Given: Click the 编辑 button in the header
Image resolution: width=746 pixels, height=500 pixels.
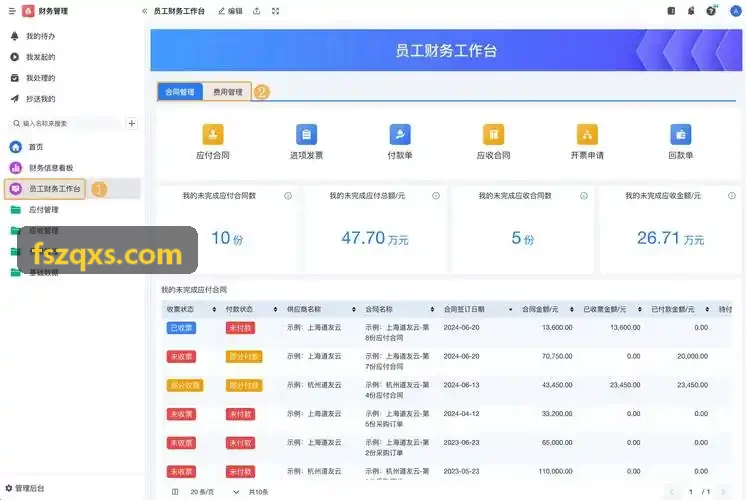Looking at the screenshot, I should 230,11.
